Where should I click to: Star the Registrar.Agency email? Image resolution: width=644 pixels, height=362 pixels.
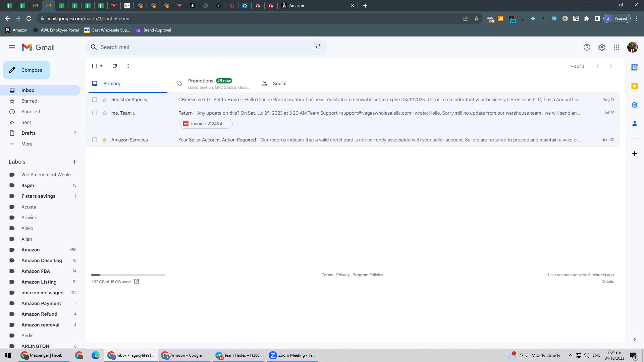pos(105,100)
